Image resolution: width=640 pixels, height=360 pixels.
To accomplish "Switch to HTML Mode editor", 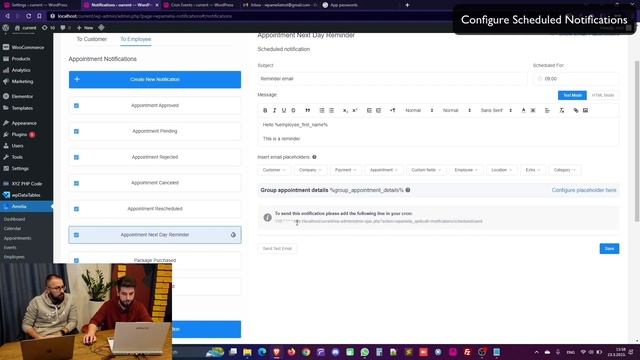I will click(603, 95).
